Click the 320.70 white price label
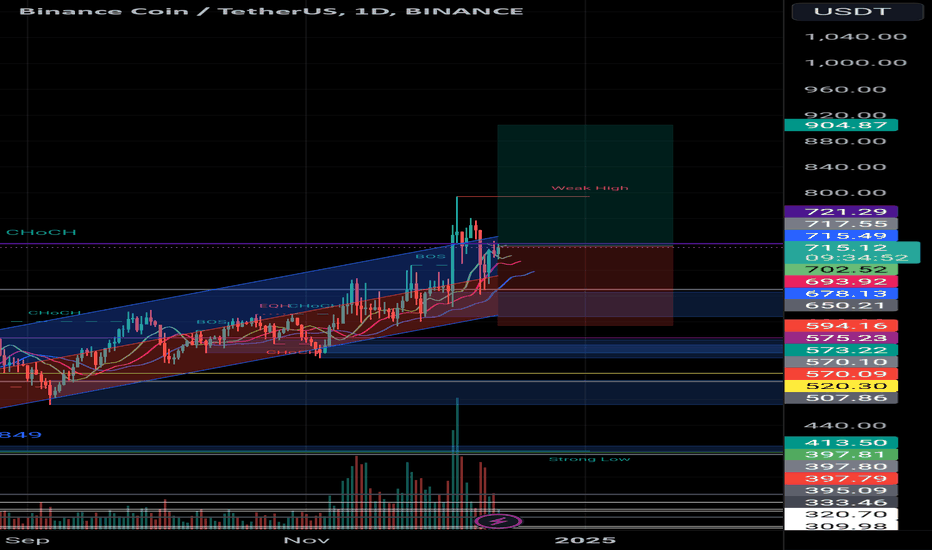 [841, 514]
